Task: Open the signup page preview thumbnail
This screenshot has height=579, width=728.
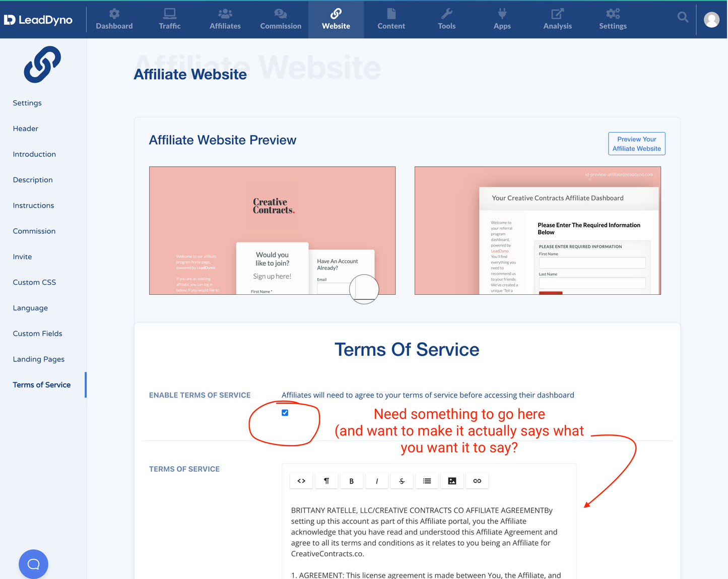Action: click(272, 231)
